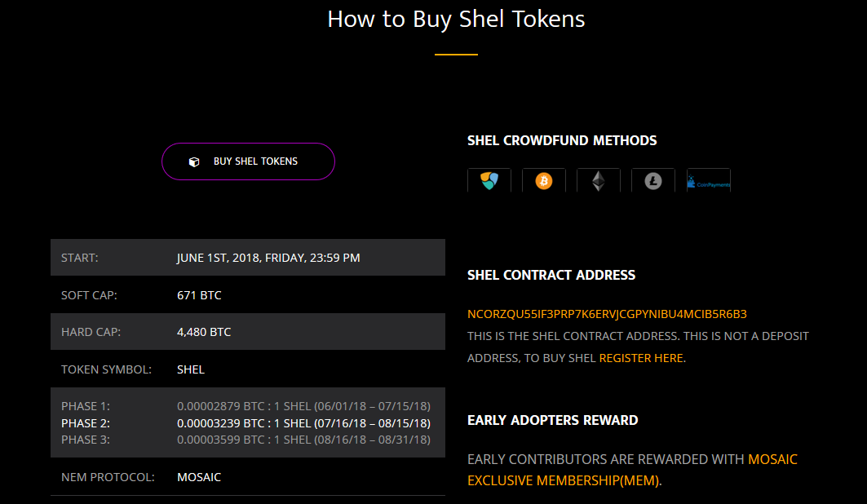Click the Early Adopters Reward heading
The width and height of the screenshot is (867, 504).
tap(552, 420)
